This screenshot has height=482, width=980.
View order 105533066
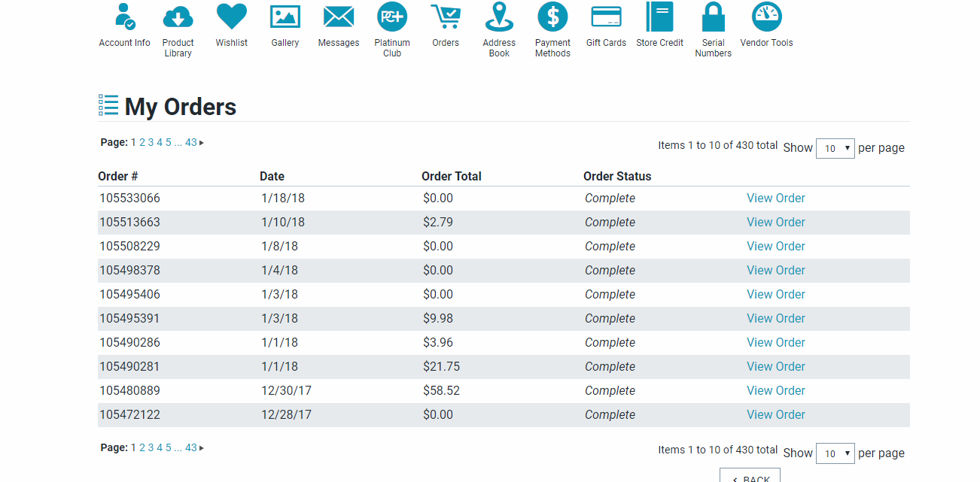point(775,199)
